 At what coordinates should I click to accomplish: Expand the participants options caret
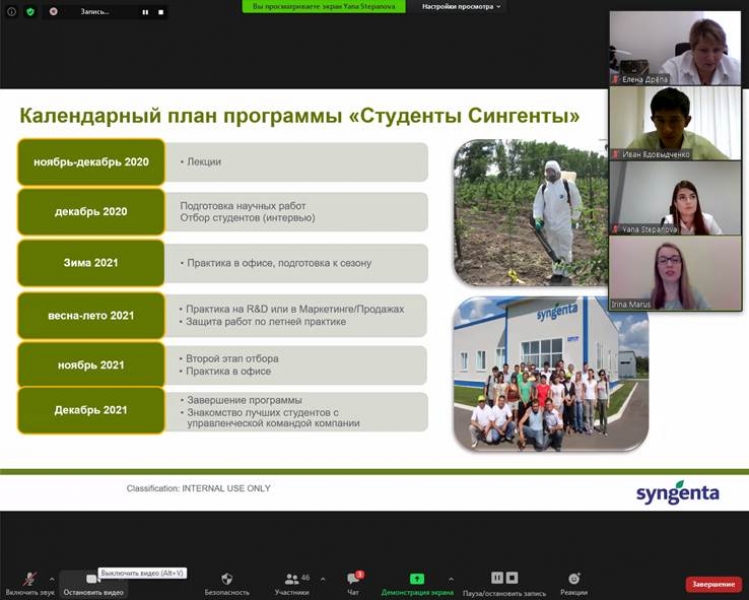pos(323,579)
